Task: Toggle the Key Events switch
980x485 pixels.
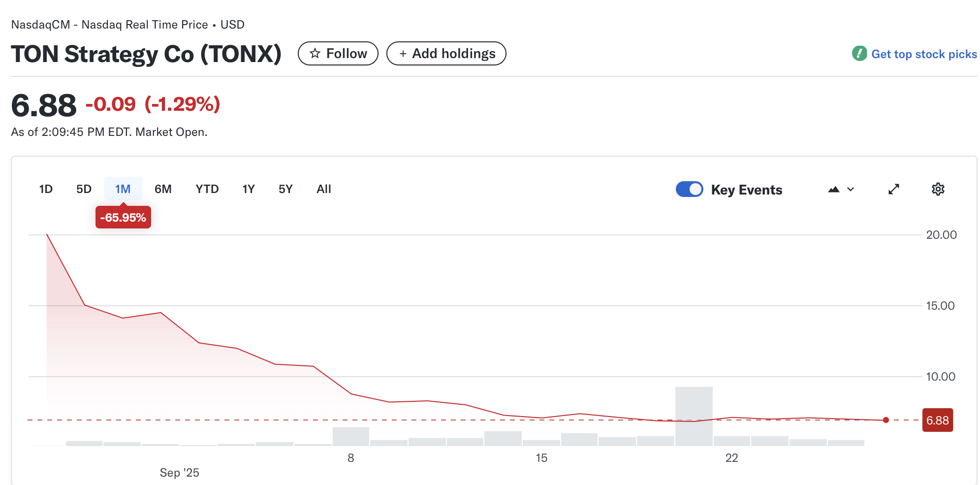Action: (x=689, y=190)
